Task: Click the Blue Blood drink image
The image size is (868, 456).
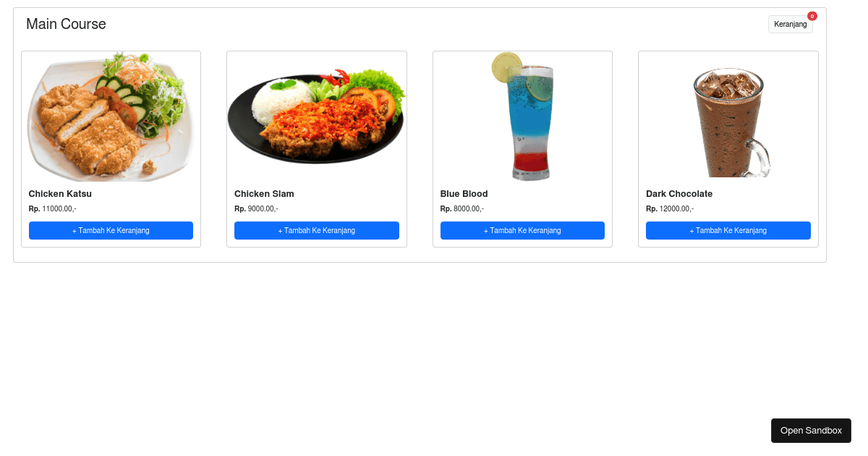Action: (x=522, y=117)
